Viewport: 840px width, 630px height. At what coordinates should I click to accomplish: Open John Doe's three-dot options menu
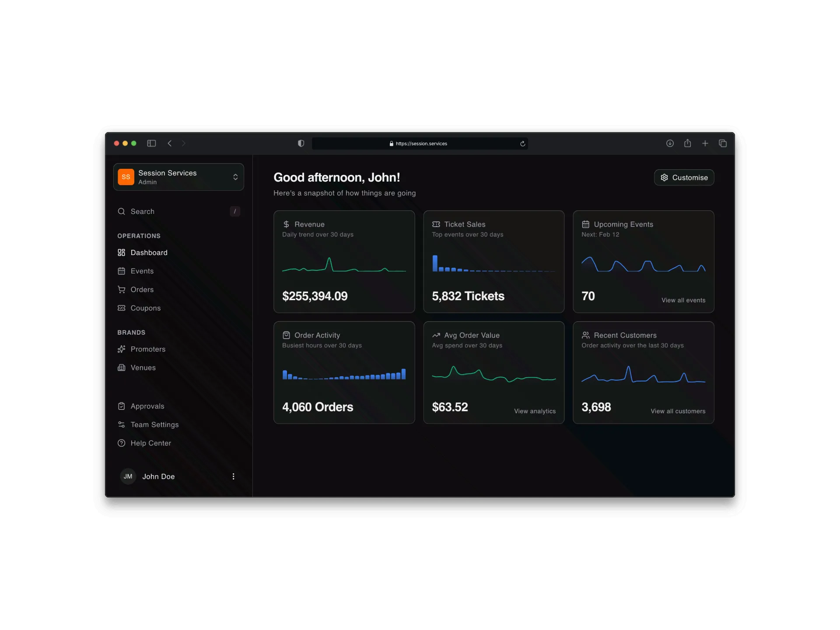pos(233,476)
